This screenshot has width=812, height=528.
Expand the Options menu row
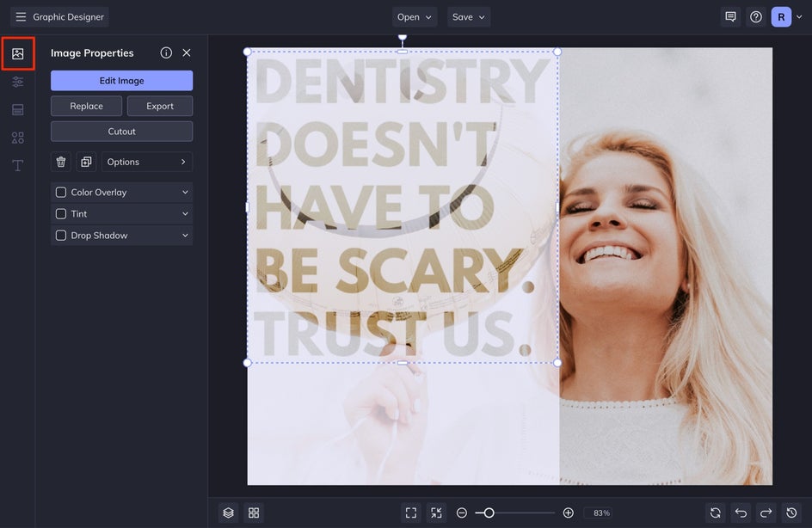tap(147, 162)
